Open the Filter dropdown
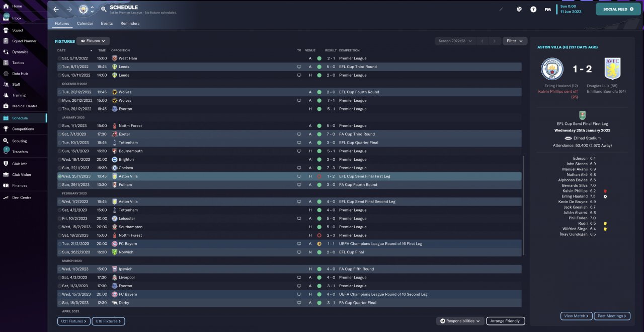Screen dimensions: 644x332 pyautogui.click(x=515, y=41)
